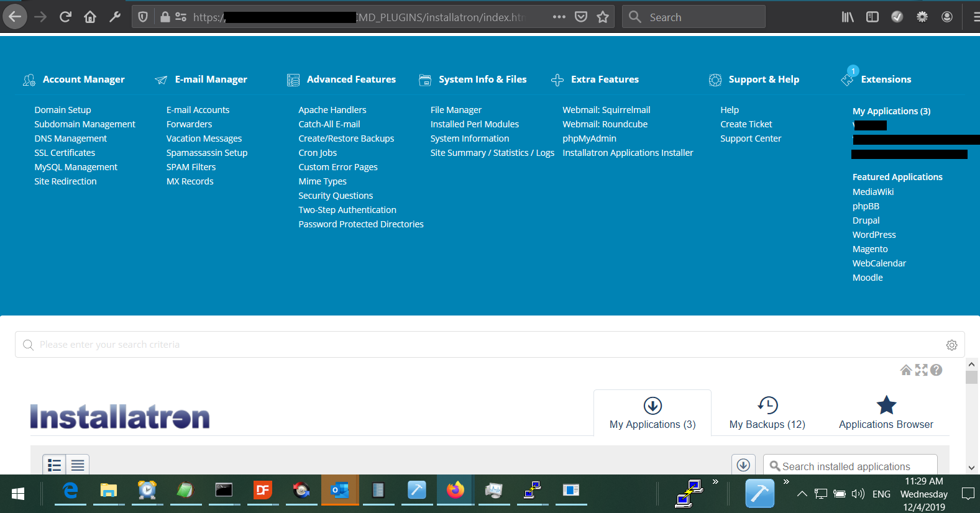Screen dimensions: 980x513
Task: Click the Support & Help menu heading
Action: click(x=764, y=79)
